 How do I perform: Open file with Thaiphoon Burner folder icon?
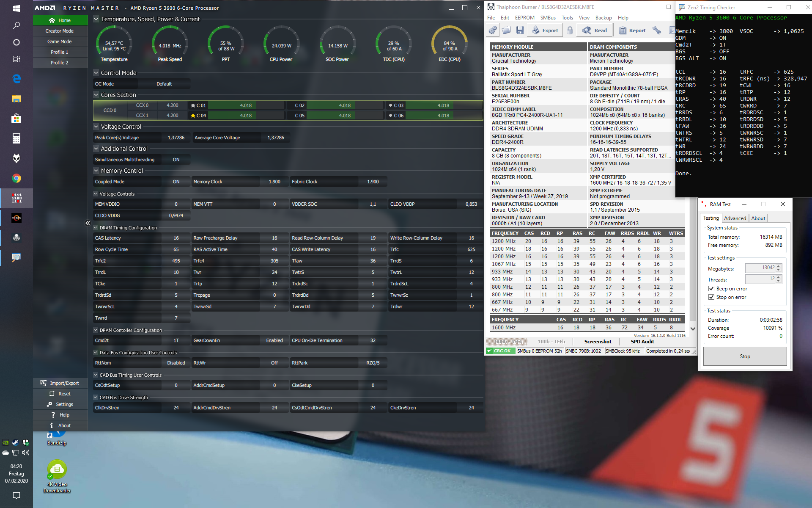coord(506,30)
